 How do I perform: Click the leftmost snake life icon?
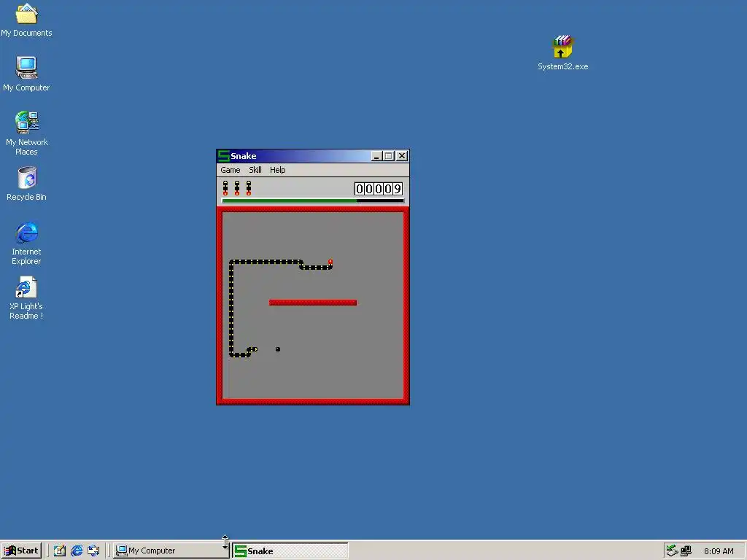click(x=225, y=188)
